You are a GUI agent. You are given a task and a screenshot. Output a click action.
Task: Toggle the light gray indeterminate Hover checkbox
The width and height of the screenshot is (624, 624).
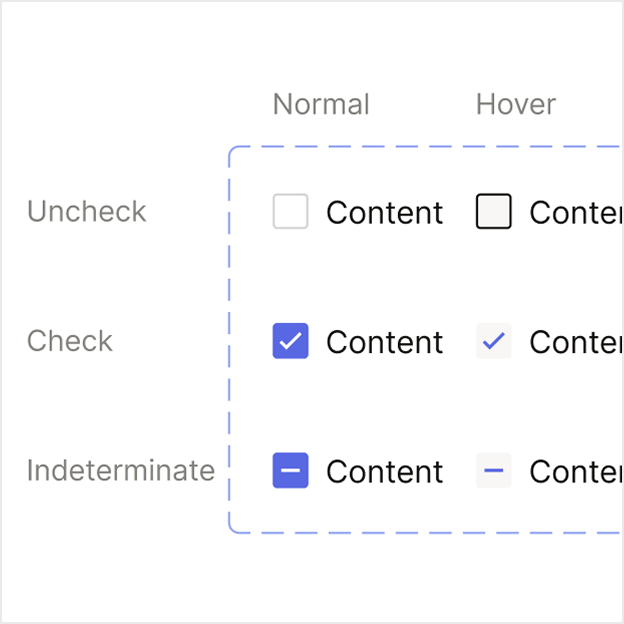494,470
